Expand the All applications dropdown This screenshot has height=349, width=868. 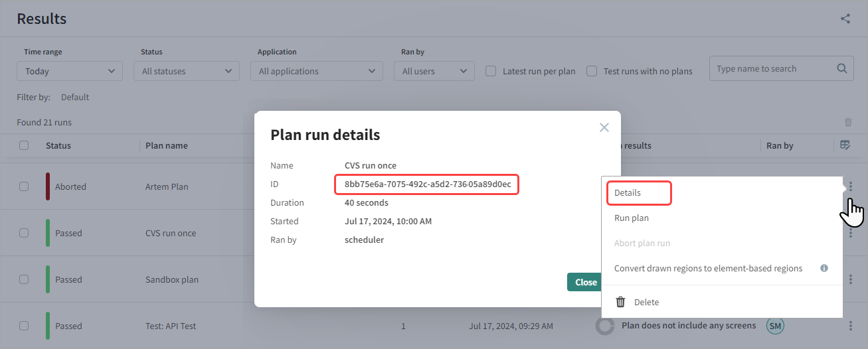[317, 71]
